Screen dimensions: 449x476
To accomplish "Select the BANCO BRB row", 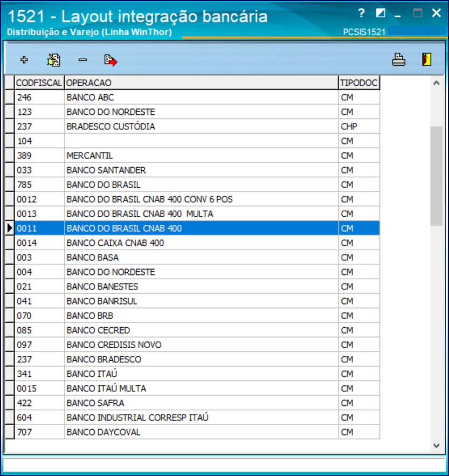I will [x=197, y=316].
